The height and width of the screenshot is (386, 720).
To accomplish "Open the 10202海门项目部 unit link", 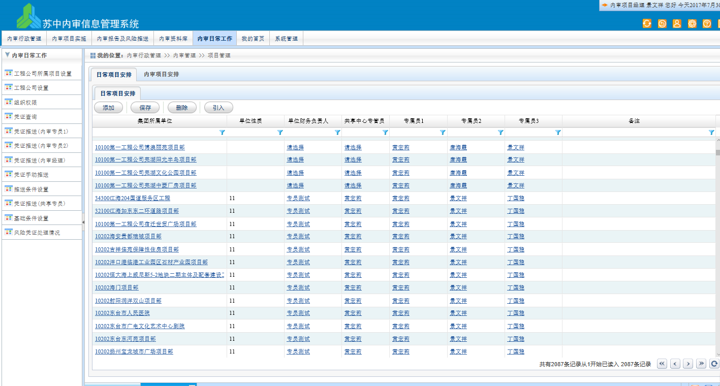I will click(117, 288).
